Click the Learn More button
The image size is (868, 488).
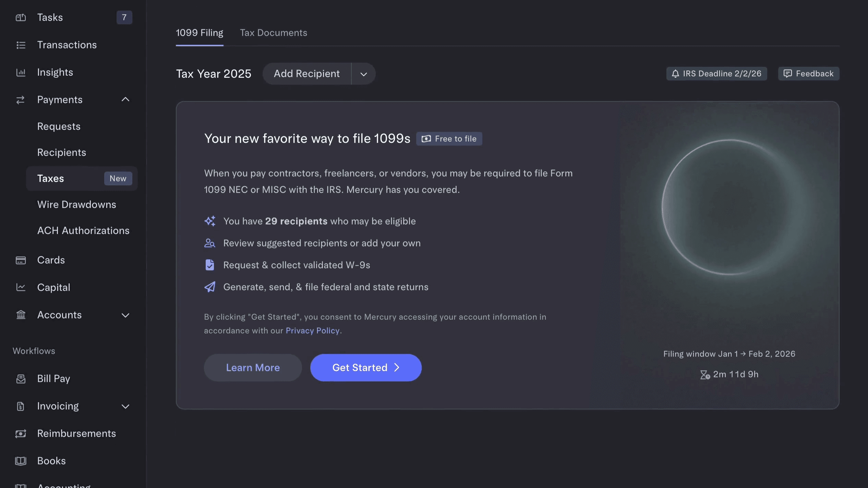click(x=253, y=368)
